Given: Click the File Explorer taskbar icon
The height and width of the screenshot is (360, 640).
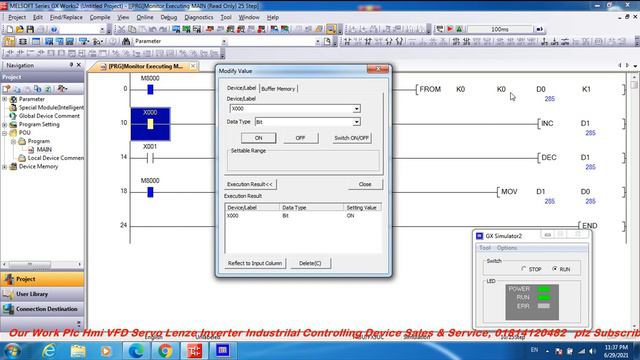Looking at the screenshot, I should [78, 351].
